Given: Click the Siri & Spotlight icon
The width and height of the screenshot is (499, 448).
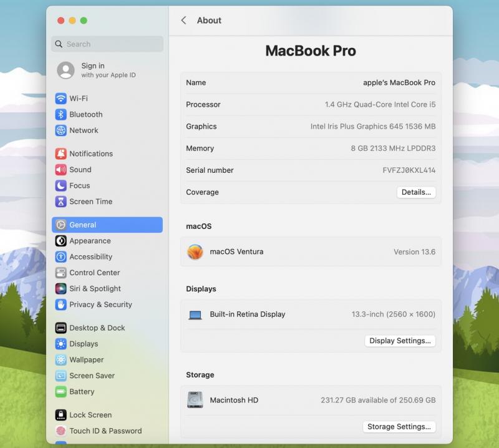Looking at the screenshot, I should click(61, 289).
